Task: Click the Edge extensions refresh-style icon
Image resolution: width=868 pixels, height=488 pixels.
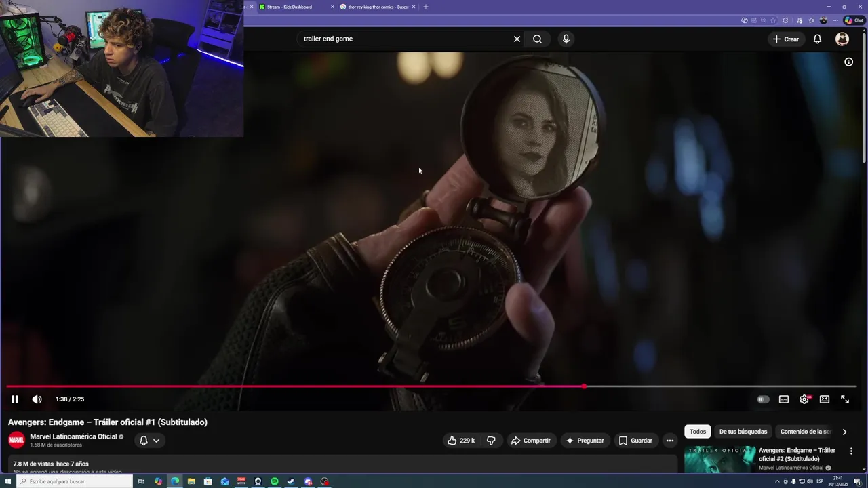Action: tap(785, 20)
